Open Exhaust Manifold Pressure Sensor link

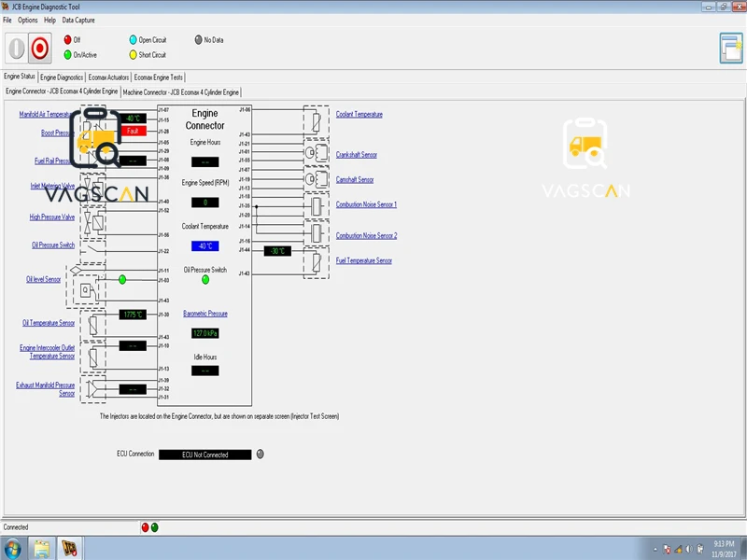pyautogui.click(x=45, y=389)
